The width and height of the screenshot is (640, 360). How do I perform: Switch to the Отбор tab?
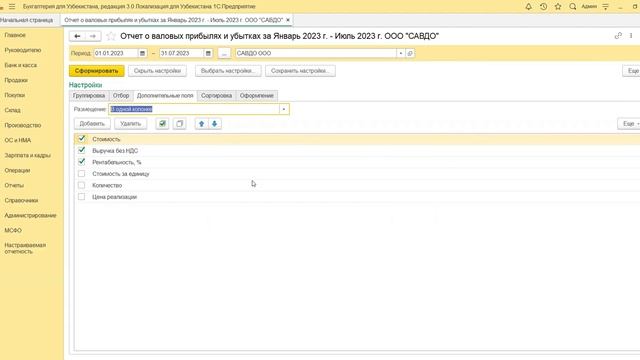(121, 96)
